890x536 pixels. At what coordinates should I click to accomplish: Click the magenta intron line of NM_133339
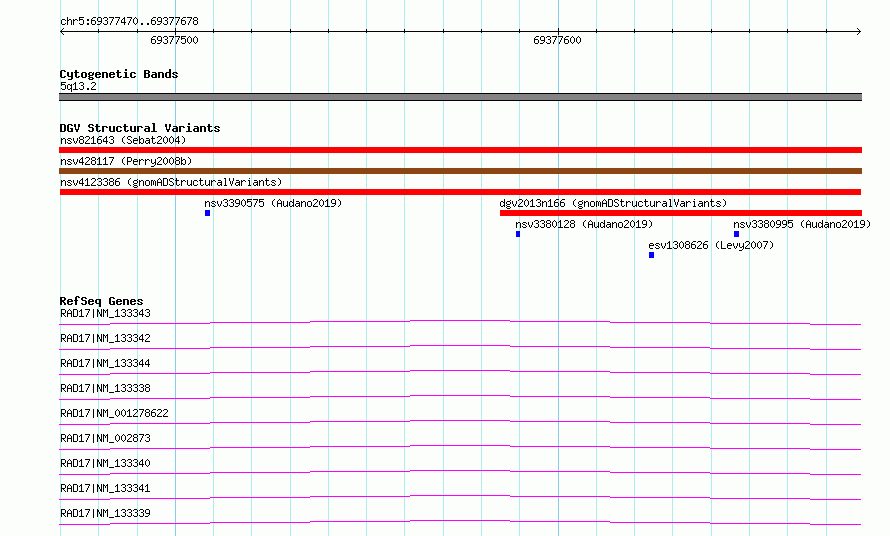(460, 521)
